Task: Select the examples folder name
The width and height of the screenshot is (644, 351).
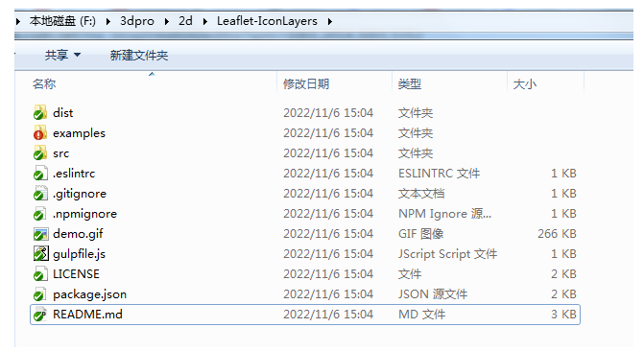Action: coord(79,133)
